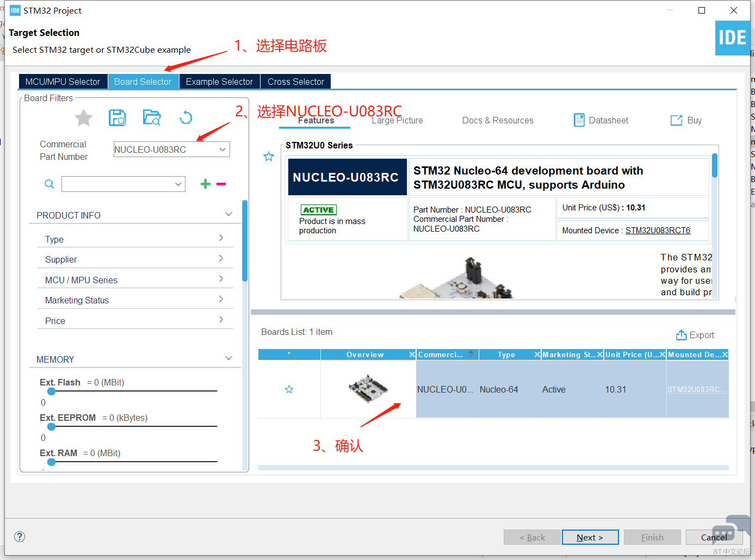This screenshot has height=560, width=755.
Task: Click the Ext. Flash slider handle
Action: tap(52, 391)
